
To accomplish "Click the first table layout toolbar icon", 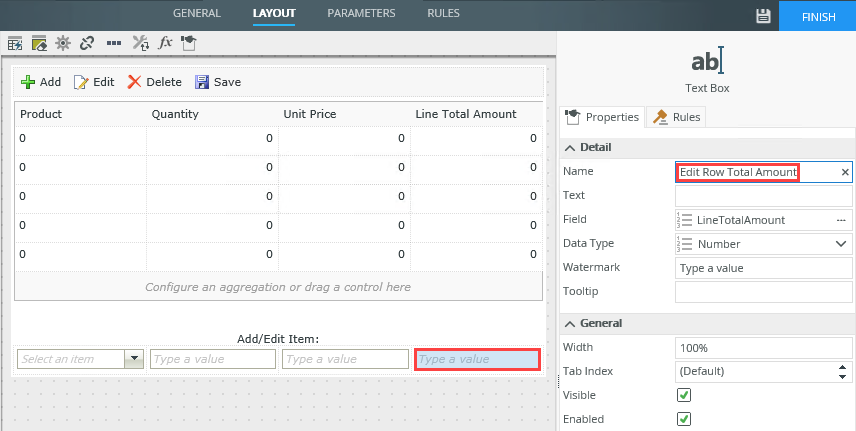I will (15, 43).
